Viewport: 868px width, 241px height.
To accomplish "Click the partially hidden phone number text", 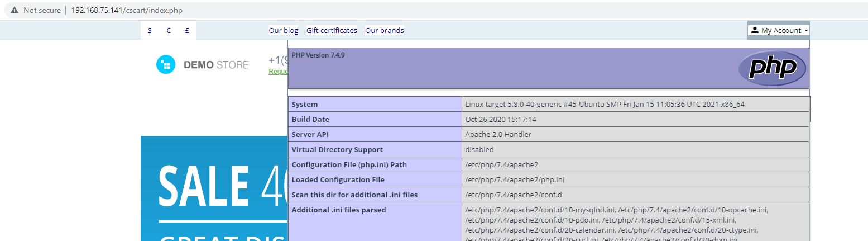I will [278, 60].
